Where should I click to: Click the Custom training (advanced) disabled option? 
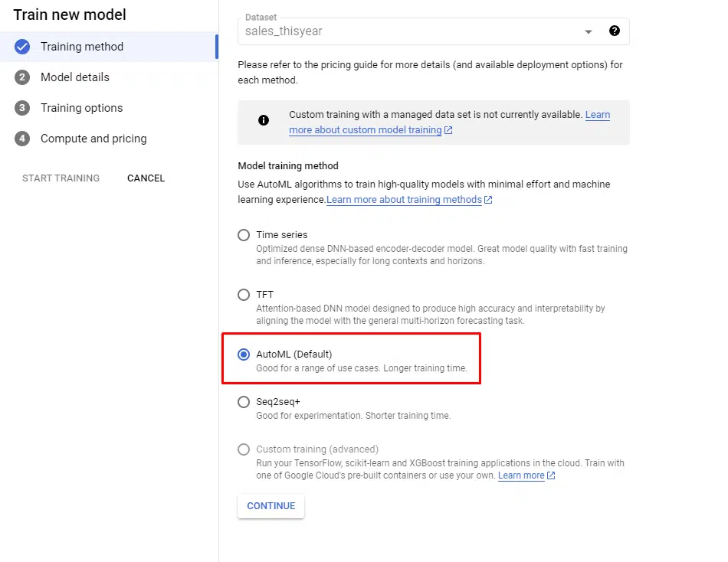click(x=243, y=449)
